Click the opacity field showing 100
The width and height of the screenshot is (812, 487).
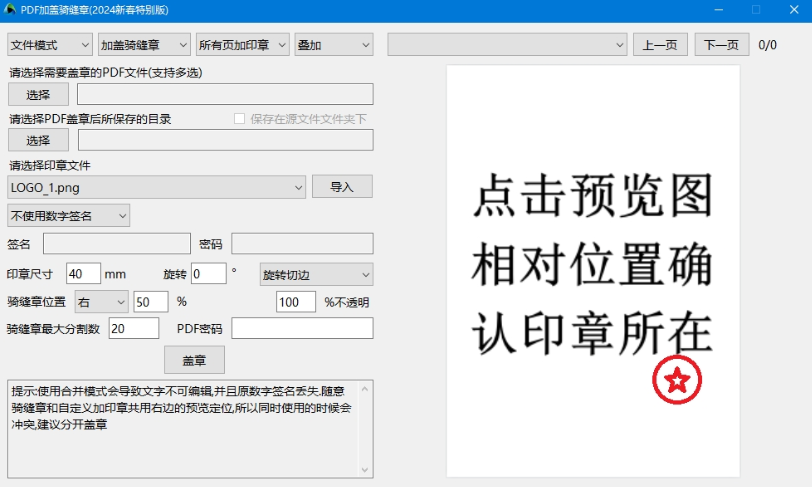pyautogui.click(x=296, y=302)
